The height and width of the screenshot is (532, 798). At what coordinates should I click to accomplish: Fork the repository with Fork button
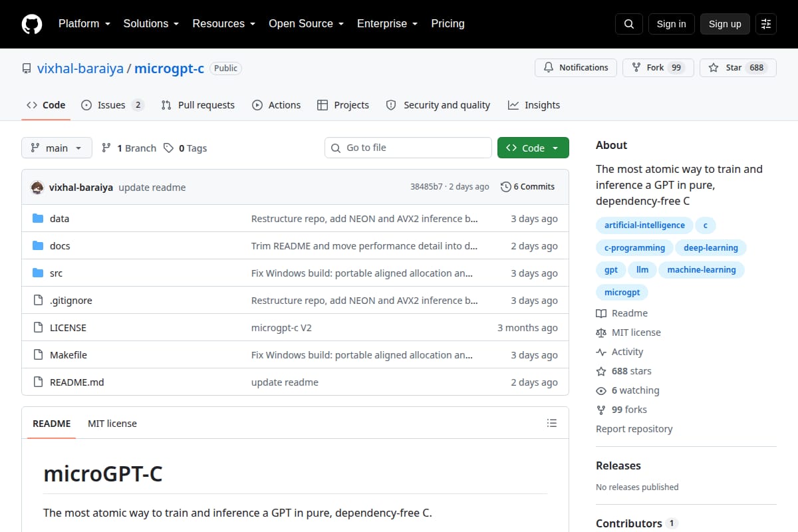(658, 68)
